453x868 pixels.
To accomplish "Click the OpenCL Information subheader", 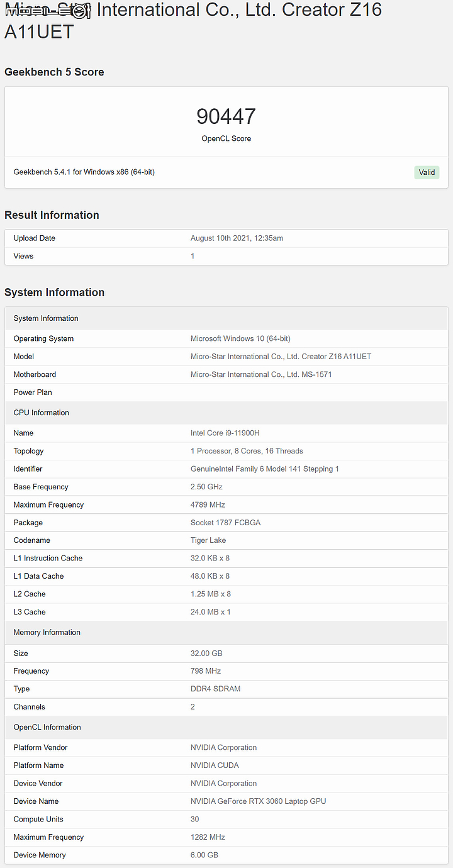I will [x=47, y=727].
